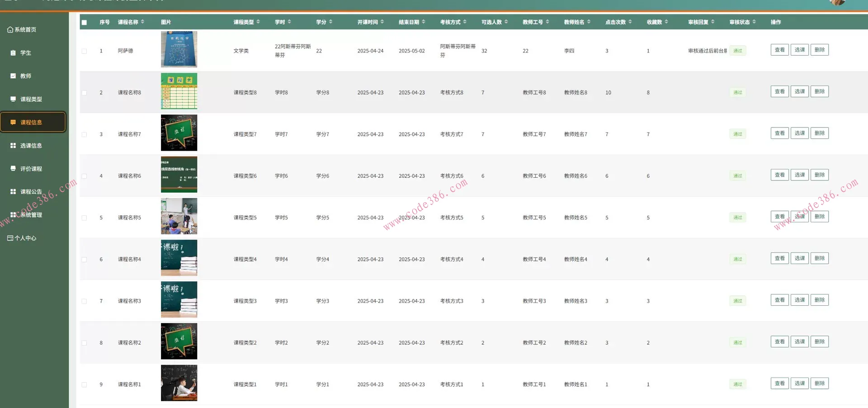Click the 2025-05-02 end date cell
868x408 pixels.
(x=412, y=51)
